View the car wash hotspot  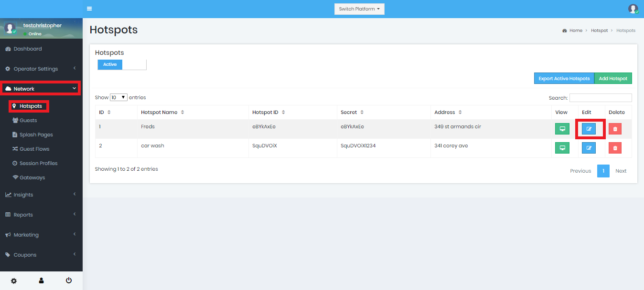[x=562, y=148]
